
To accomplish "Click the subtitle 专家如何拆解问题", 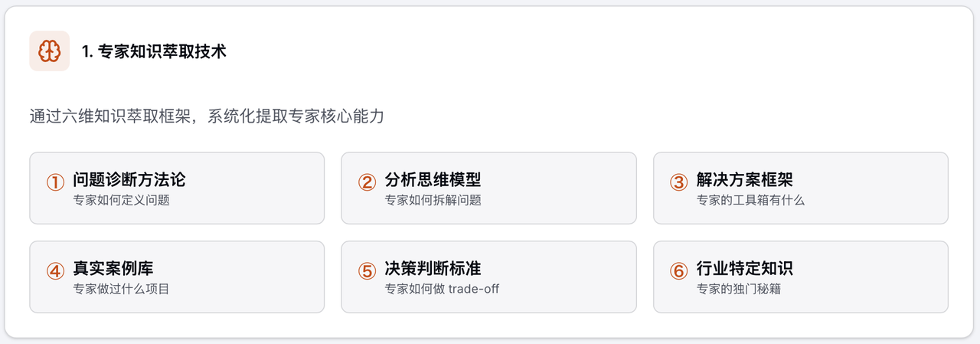I will [433, 200].
